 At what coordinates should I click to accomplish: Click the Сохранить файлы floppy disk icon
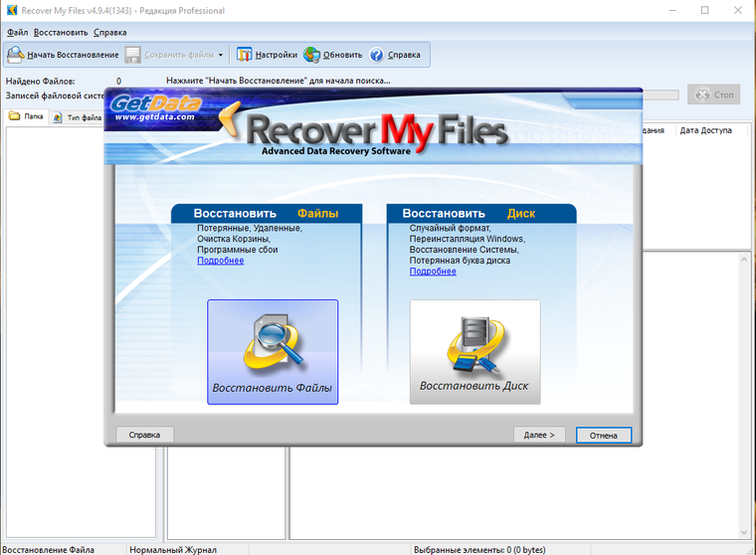coord(132,55)
